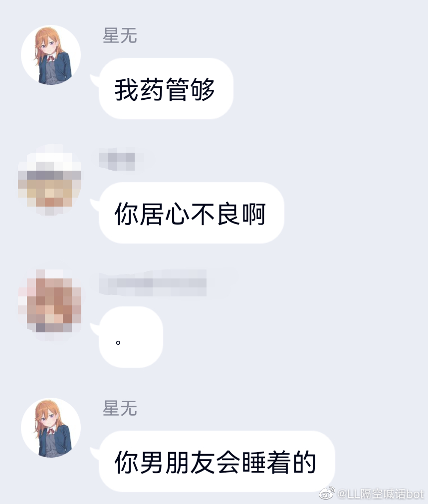The width and height of the screenshot is (428, 504).
Task: Click the word 居心 in the second bubble
Action: tap(152, 214)
